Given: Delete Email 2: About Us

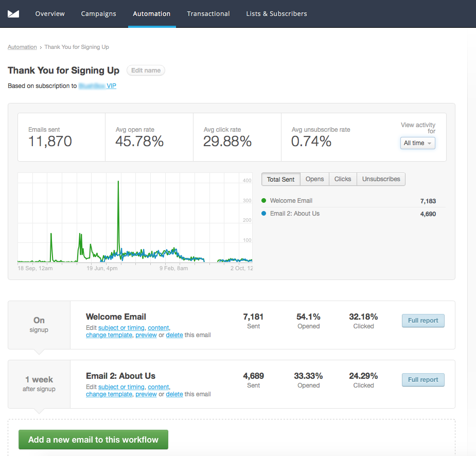Looking at the screenshot, I should (x=174, y=394).
